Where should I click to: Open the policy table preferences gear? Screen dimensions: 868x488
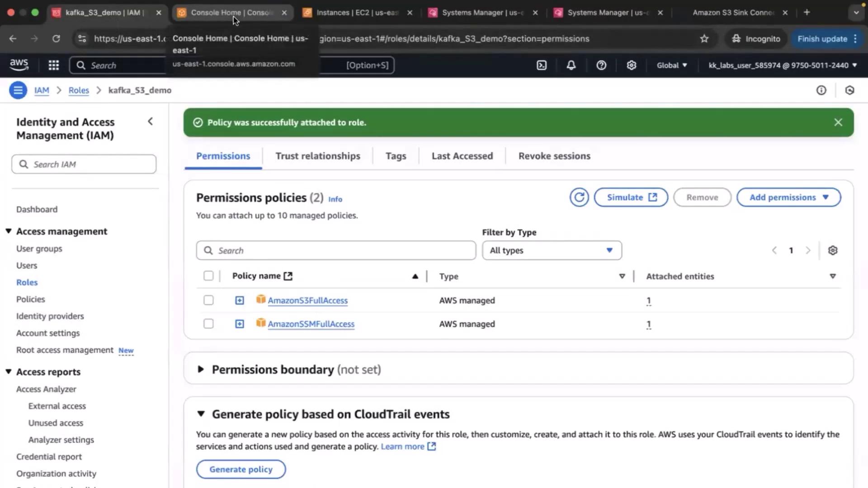[833, 250]
